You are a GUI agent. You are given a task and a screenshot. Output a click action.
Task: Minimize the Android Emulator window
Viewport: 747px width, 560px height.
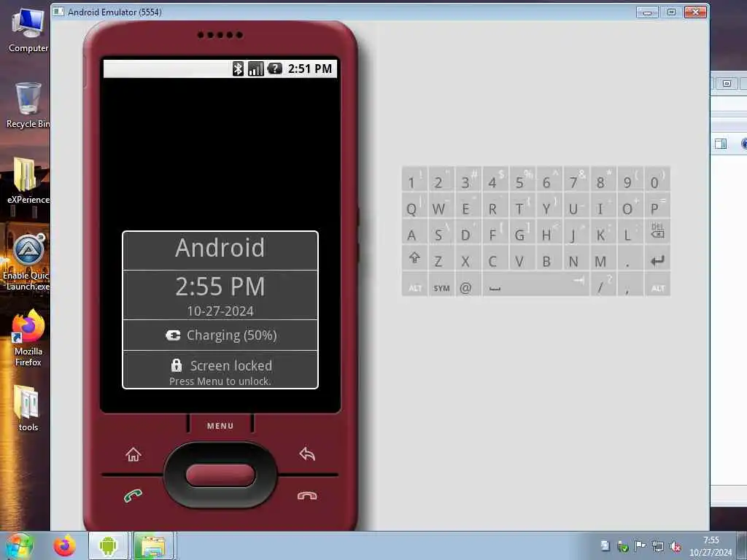648,12
